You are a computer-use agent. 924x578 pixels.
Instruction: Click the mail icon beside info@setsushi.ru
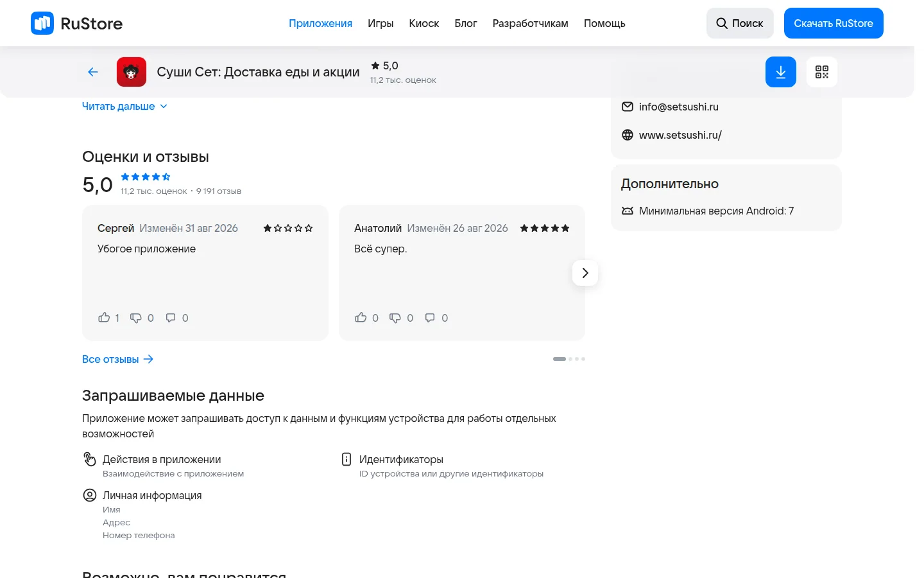click(628, 107)
